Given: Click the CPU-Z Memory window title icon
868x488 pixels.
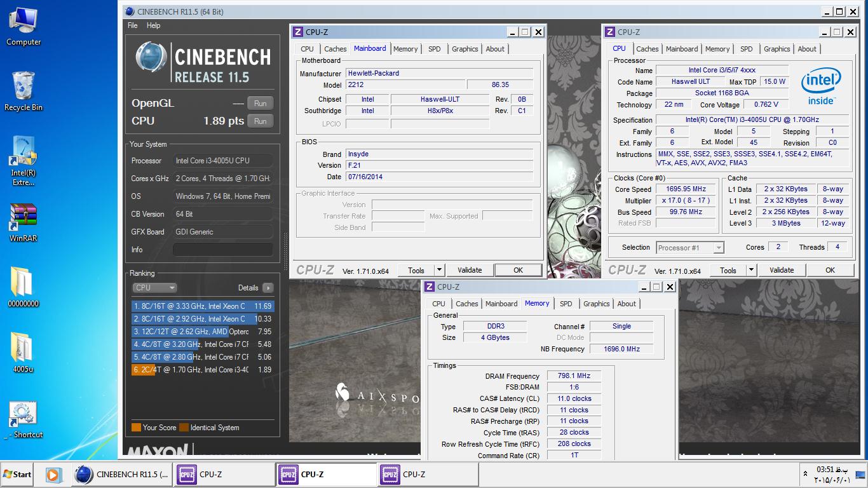Looking at the screenshot, I should point(430,287).
